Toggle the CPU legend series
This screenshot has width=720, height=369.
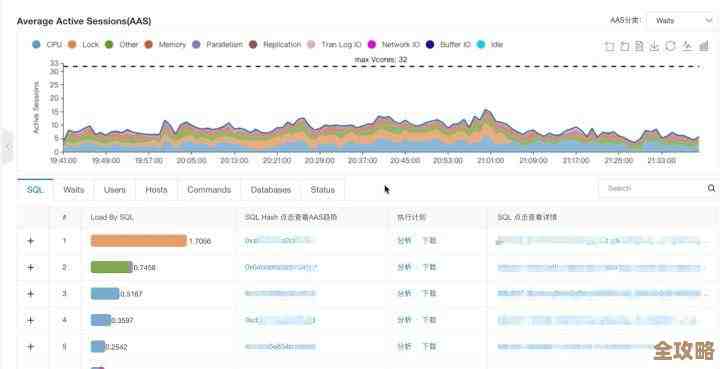(x=47, y=45)
